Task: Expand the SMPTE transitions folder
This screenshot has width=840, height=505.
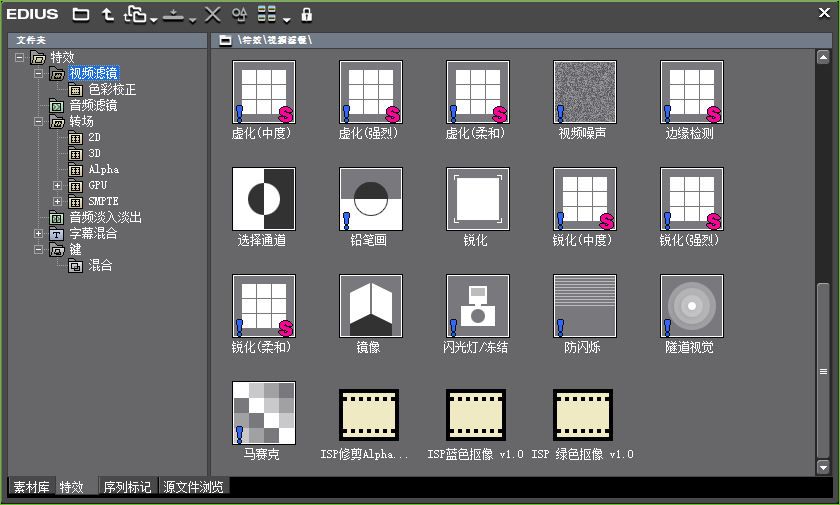Action: (x=57, y=202)
